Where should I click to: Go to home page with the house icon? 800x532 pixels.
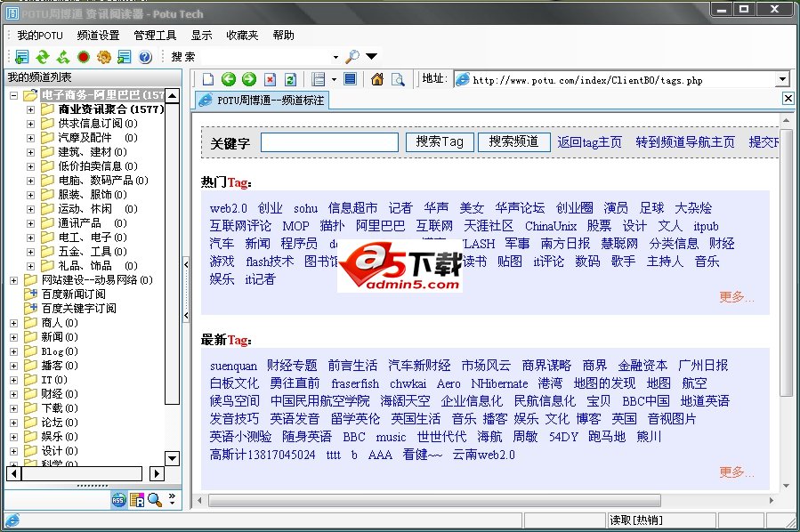[377, 79]
